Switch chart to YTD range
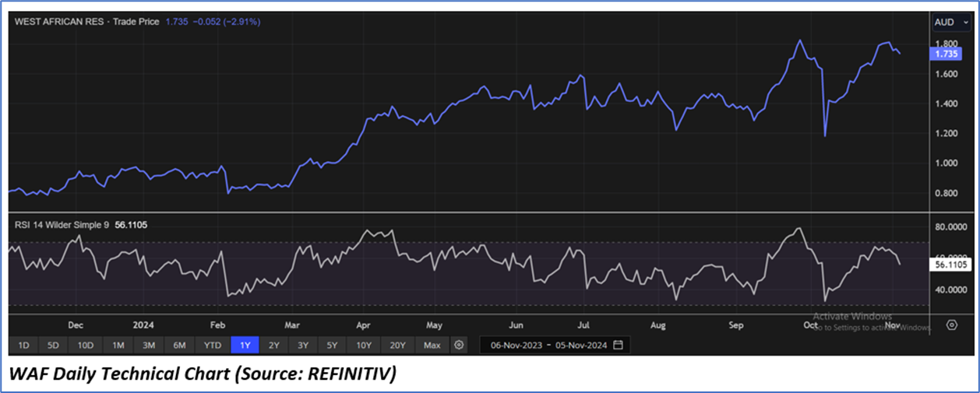 (212, 345)
